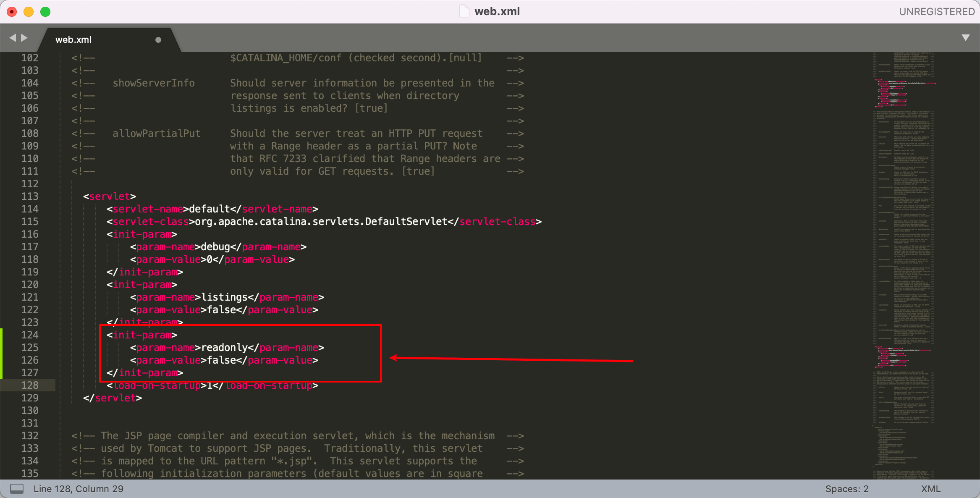Click line number 124 in gutter
Image resolution: width=980 pixels, height=498 pixels.
pos(30,335)
